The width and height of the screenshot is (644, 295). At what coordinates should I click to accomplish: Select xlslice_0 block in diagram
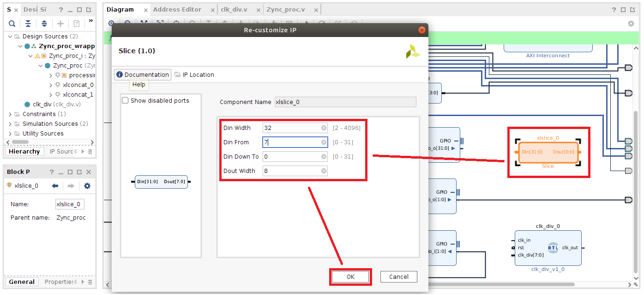pos(548,152)
